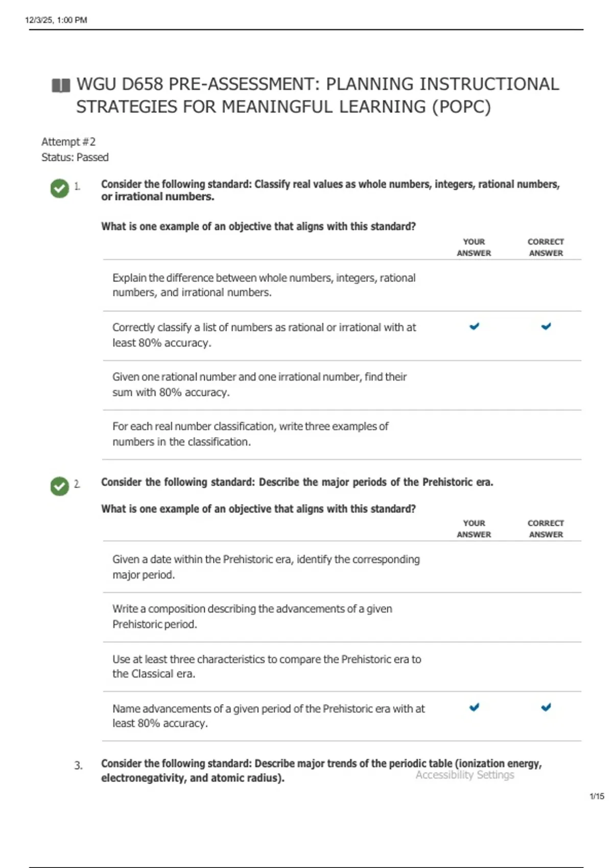Click the green check icon for question 2
This screenshot has width=613, height=868.
tap(60, 486)
